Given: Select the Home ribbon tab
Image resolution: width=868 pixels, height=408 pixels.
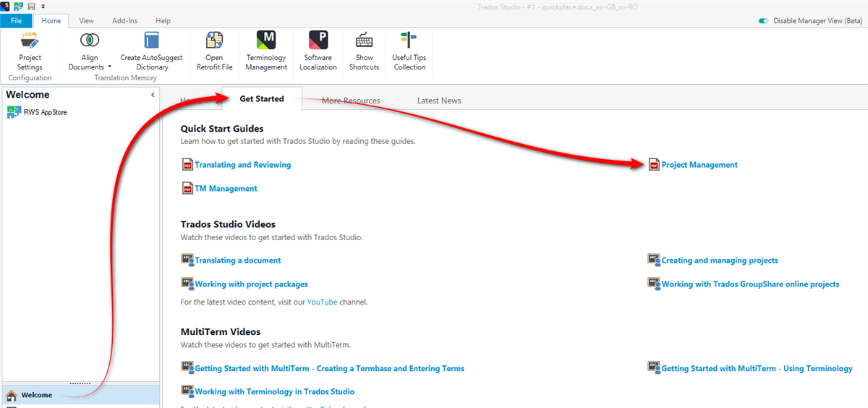Looking at the screenshot, I should (51, 21).
